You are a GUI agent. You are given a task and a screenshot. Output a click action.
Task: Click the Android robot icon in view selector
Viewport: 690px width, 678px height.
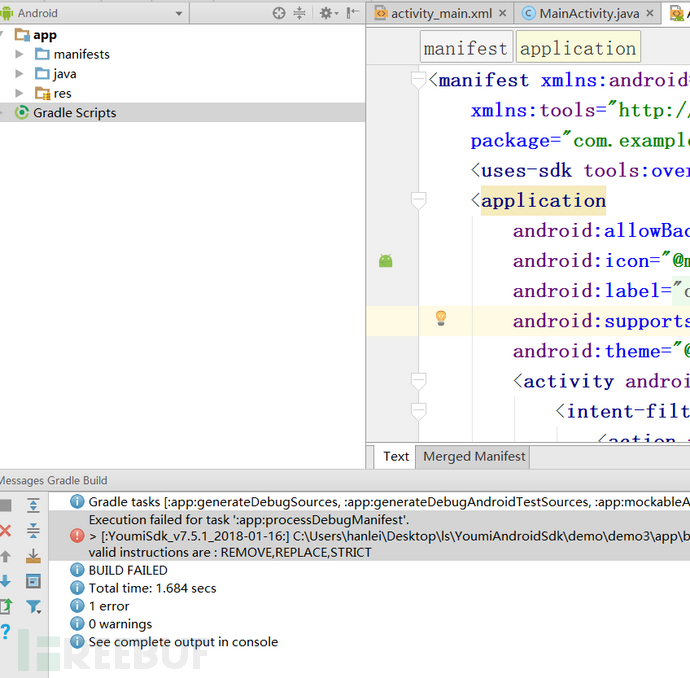[x=7, y=13]
